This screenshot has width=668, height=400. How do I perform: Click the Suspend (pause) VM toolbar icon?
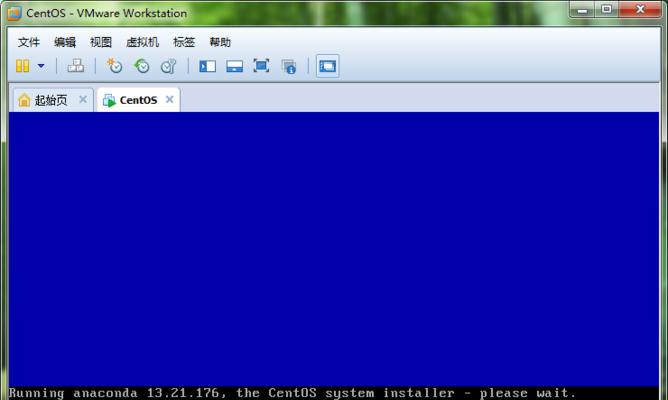pyautogui.click(x=23, y=66)
